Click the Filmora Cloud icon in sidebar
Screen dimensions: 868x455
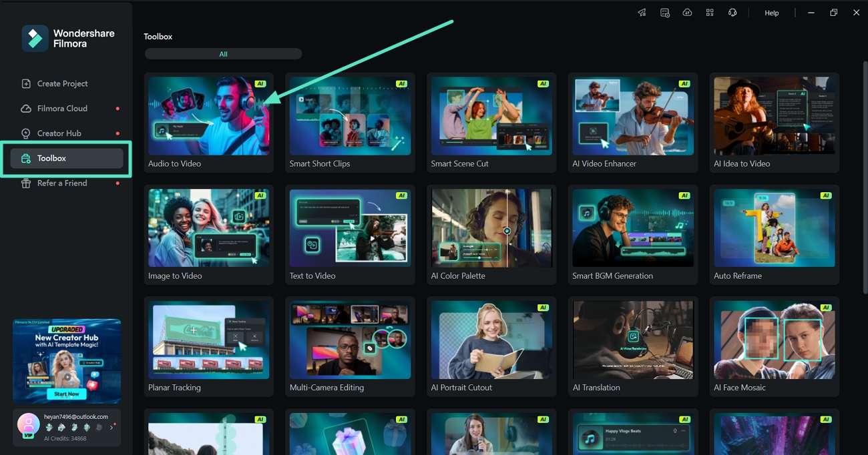pyautogui.click(x=26, y=108)
